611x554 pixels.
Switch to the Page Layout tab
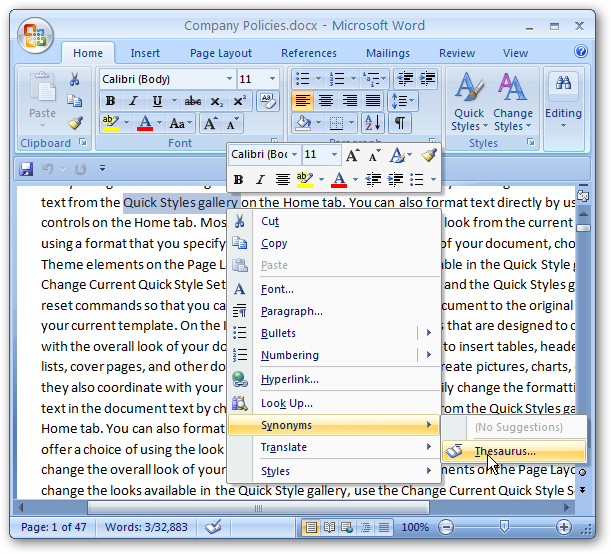221,53
